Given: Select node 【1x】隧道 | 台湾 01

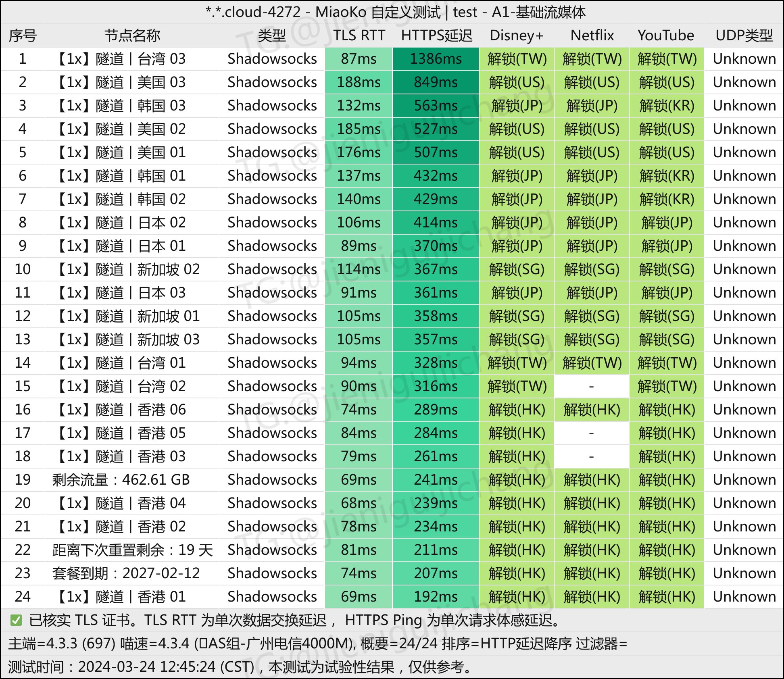Looking at the screenshot, I should tap(119, 363).
